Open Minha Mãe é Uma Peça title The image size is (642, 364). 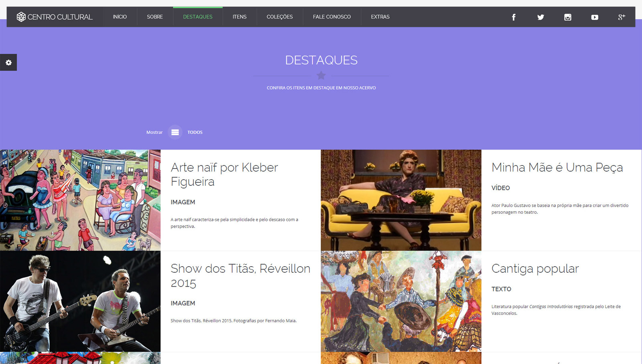pos(557,168)
